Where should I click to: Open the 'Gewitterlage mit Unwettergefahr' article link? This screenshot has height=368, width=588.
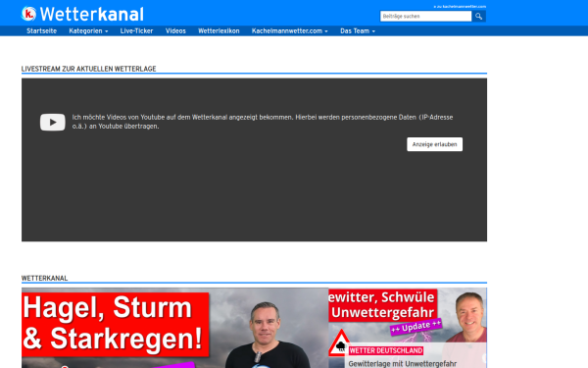(403, 363)
